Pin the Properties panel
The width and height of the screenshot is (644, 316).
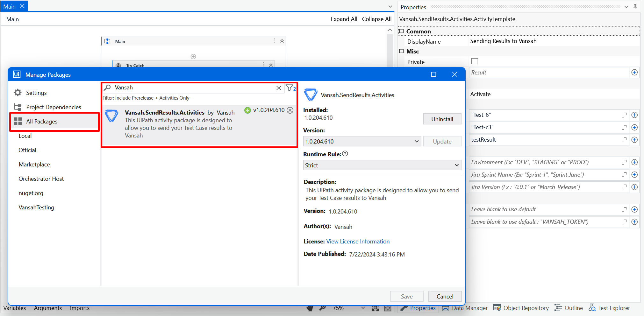pyautogui.click(x=635, y=7)
